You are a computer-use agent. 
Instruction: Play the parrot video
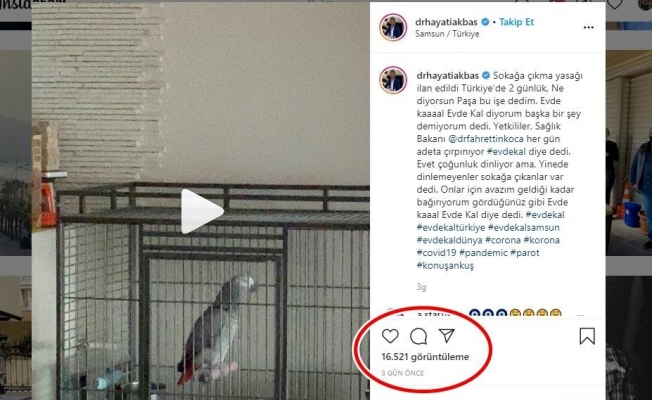[202, 211]
